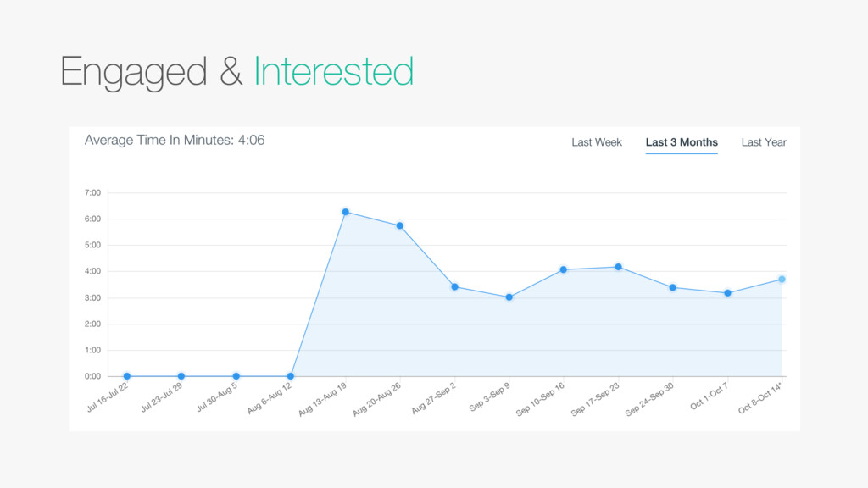Viewport: 868px width, 488px height.
Task: Select the Aug 6-Aug 12 data point
Action: point(291,376)
